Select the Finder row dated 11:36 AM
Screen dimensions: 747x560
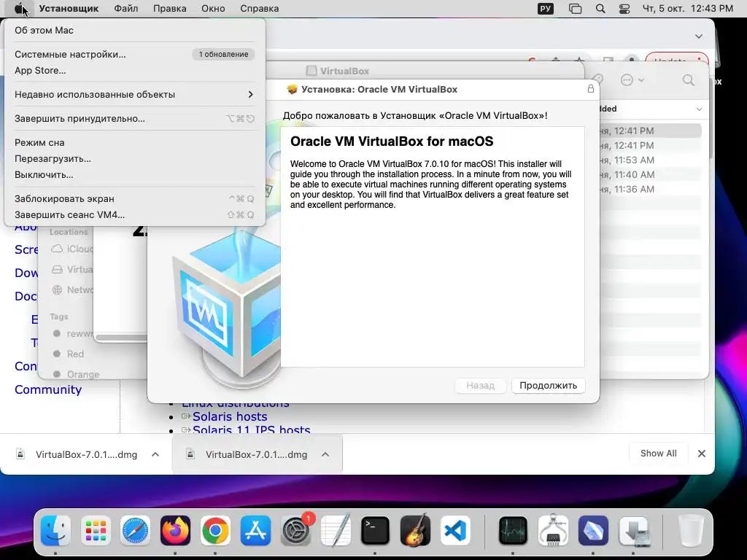(x=650, y=189)
